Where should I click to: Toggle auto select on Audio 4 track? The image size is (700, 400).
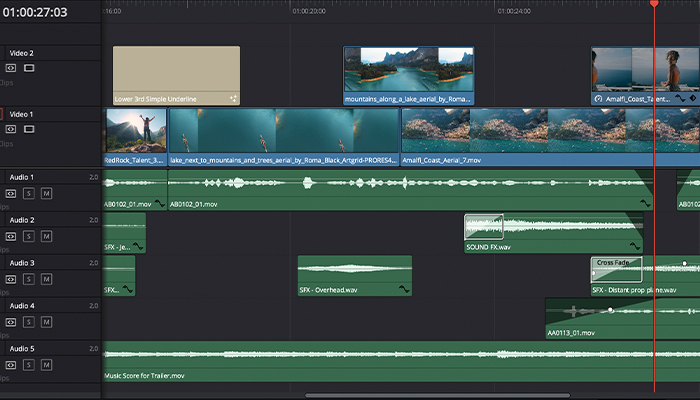tap(11, 322)
